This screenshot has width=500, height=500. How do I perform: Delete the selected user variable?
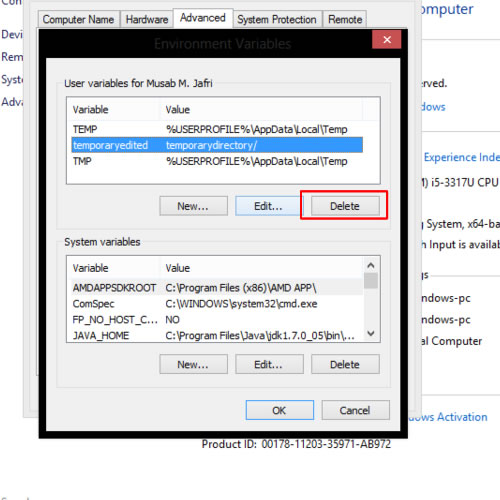pyautogui.click(x=345, y=206)
